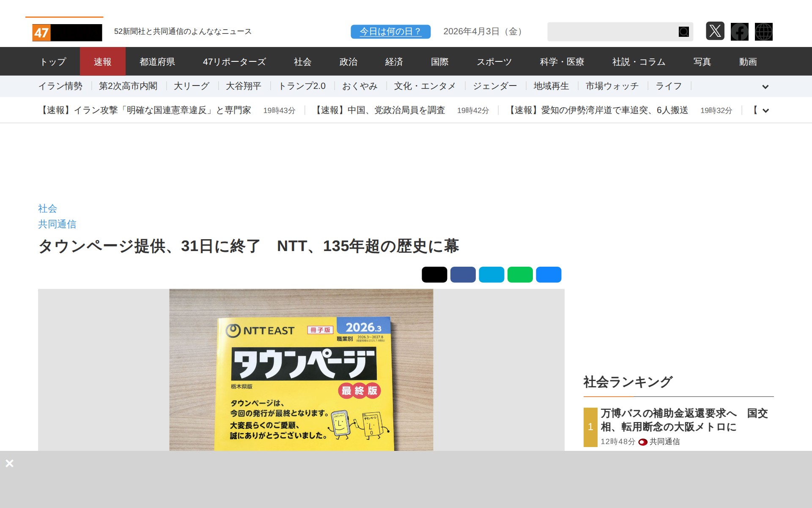Open the スポーツ navigation menu item

pos(494,62)
